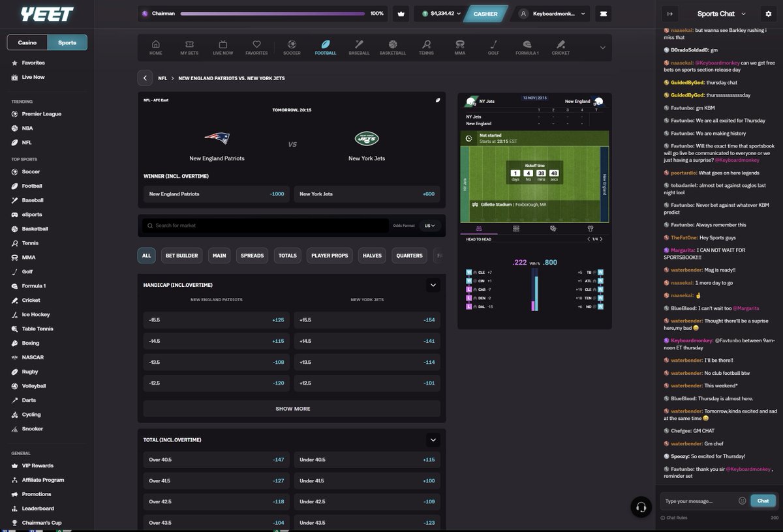Show standings table tab in match widget
The height and width of the screenshot is (532, 783).
tap(516, 228)
